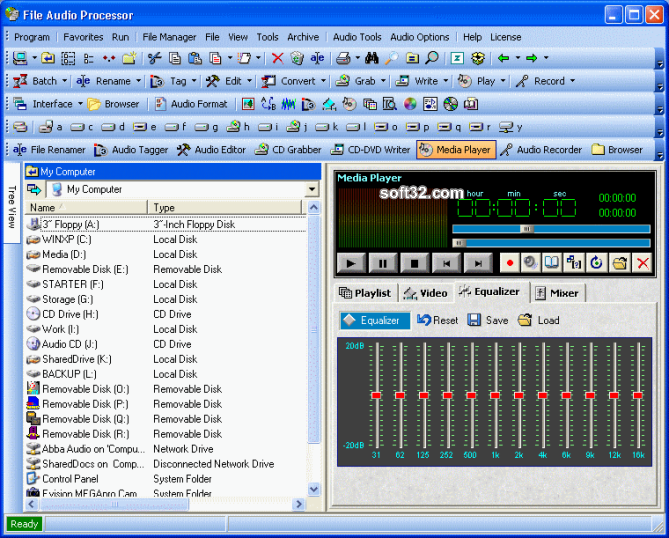
Task: Click the color wheel icon in Interface toolbar
Action: tap(410, 104)
